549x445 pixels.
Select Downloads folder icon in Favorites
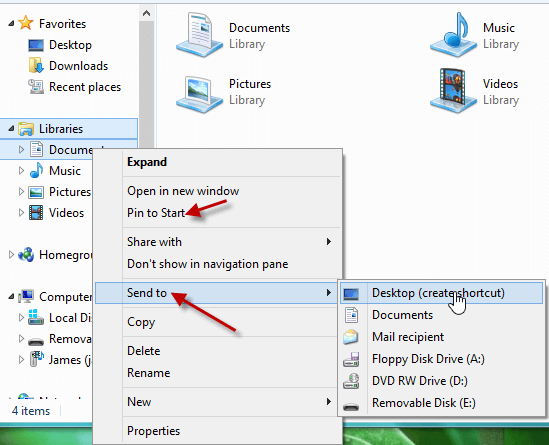pos(36,65)
